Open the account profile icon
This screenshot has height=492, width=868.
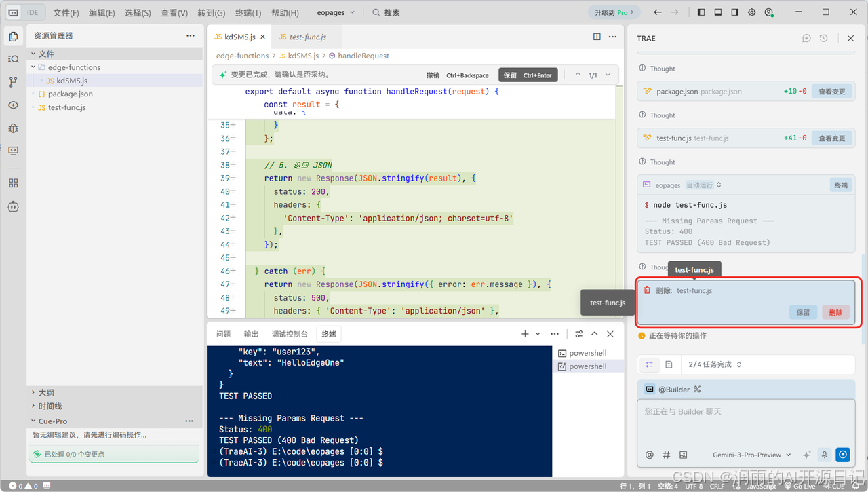769,12
